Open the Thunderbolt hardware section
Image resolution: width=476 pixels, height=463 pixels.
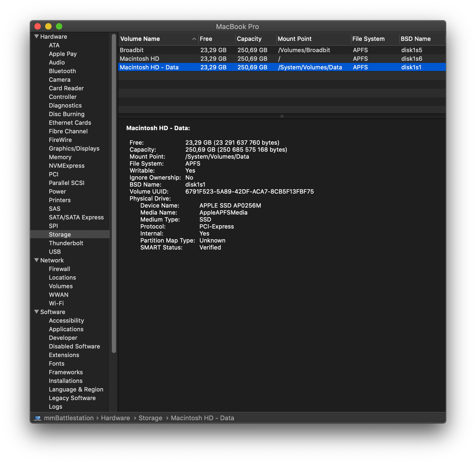[x=66, y=243]
